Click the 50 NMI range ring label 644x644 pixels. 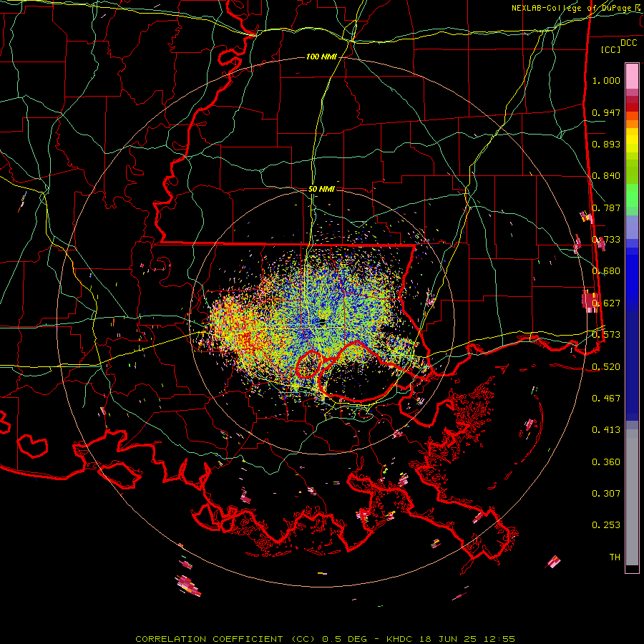pos(321,189)
